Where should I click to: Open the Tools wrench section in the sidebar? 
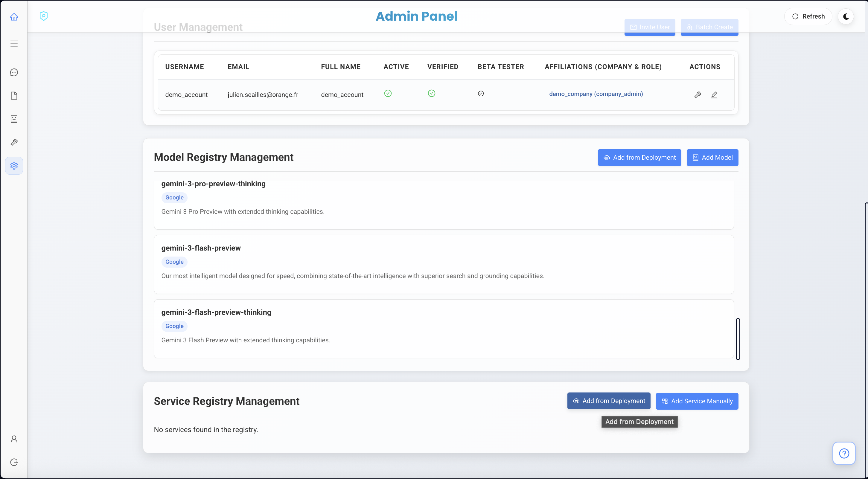click(x=14, y=142)
